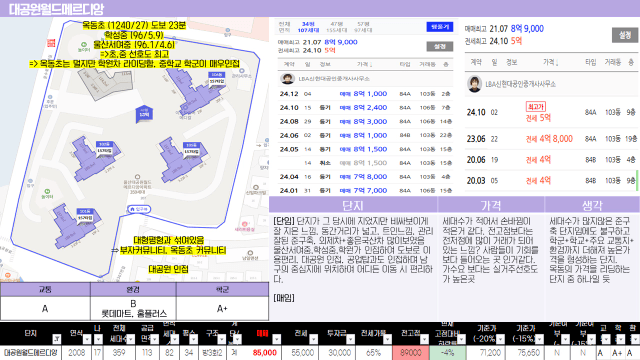Select the green -4% cell
Image resolution: width=640 pixels, height=360 pixels.
point(448,353)
